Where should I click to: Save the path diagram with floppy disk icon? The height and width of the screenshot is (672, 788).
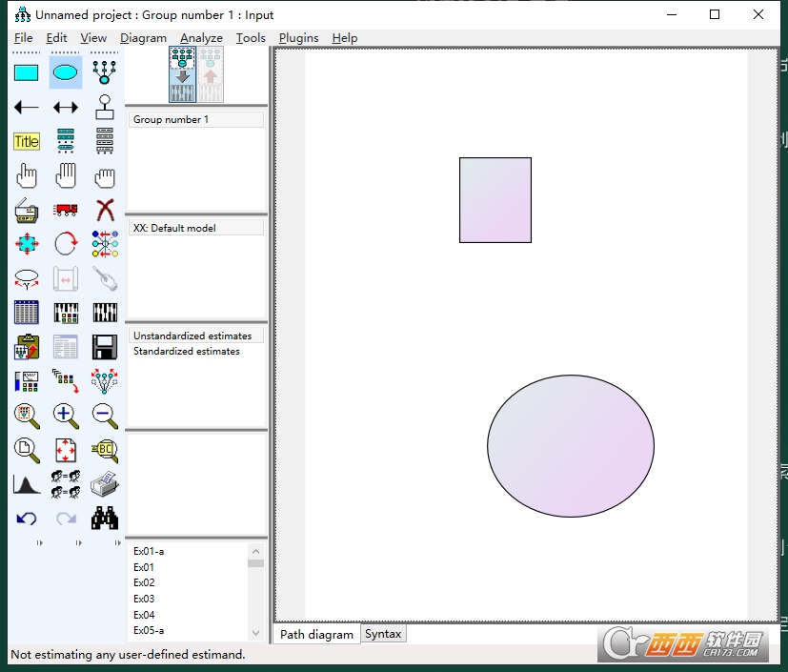[105, 347]
